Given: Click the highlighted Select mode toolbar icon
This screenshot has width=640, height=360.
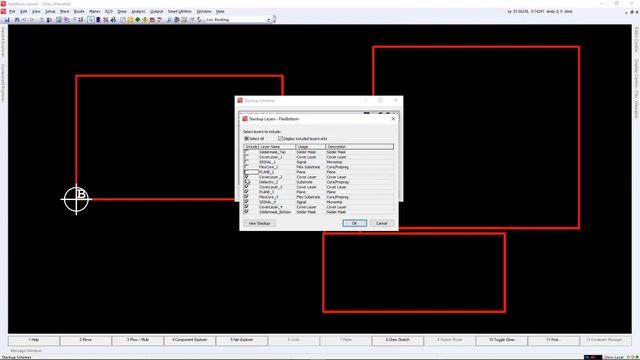Looking at the screenshot, I should (91, 20).
